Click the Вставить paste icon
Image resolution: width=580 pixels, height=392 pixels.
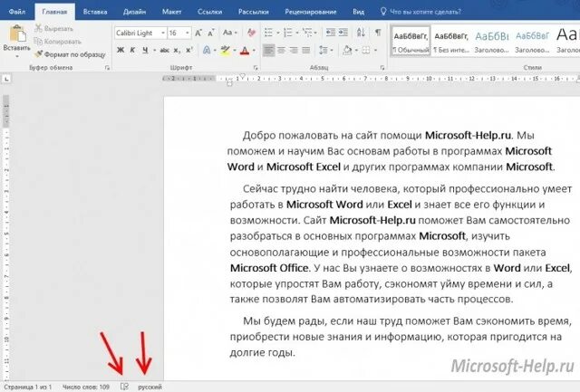[16, 34]
